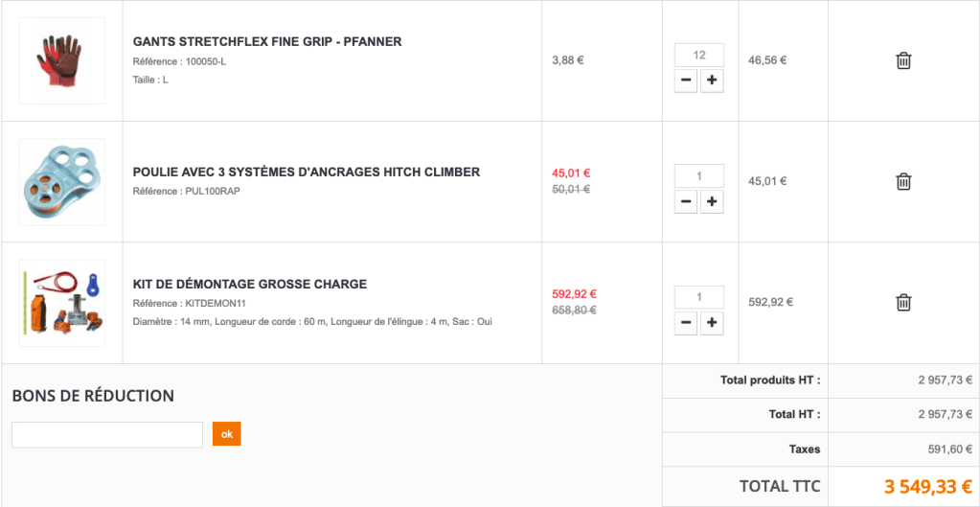This screenshot has height=507, width=980.
Task: Follow the Poulie avec 3 systèmes d'ancrages link
Action: [x=307, y=173]
